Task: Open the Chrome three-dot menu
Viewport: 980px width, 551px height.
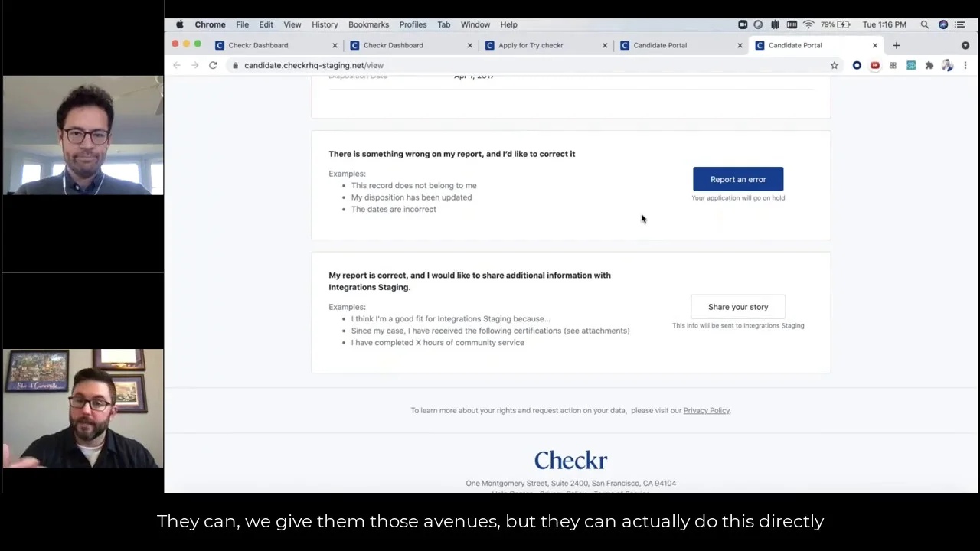Action: click(965, 65)
